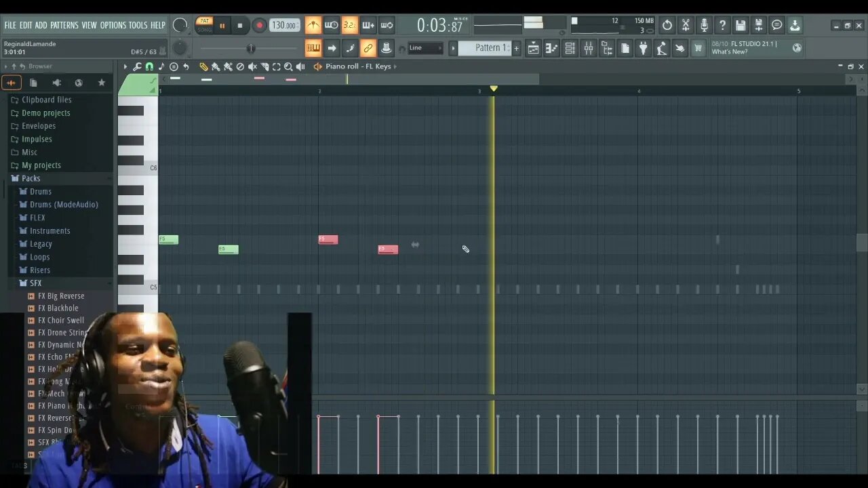Select the FX Big Reverse sample

click(x=61, y=296)
